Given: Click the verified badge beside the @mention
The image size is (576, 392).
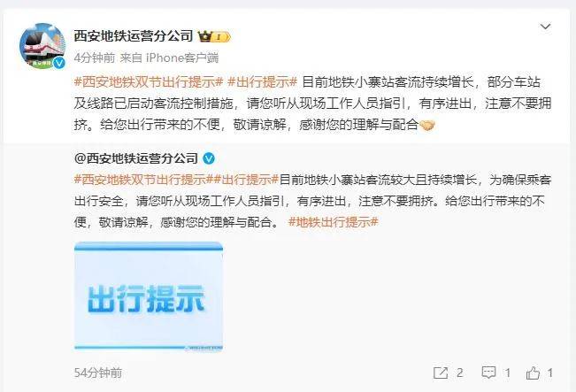Looking at the screenshot, I should [x=209, y=158].
